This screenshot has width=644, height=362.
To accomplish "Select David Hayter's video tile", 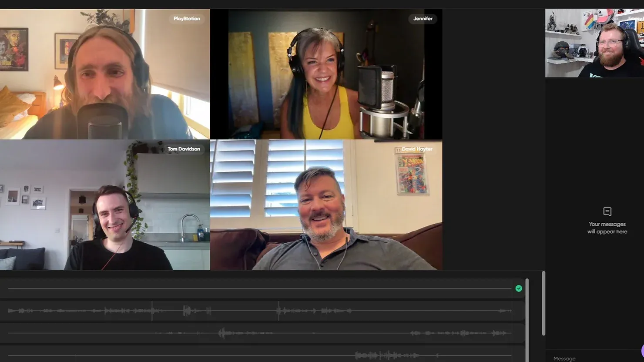I will click(x=326, y=204).
